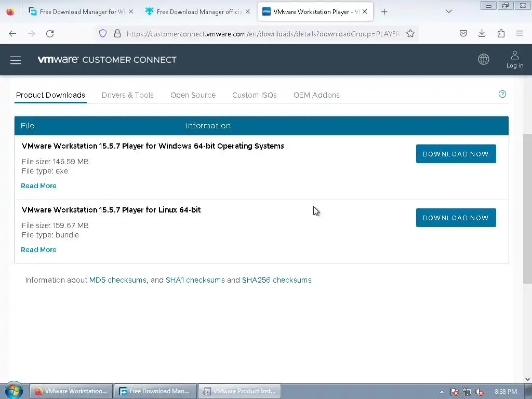
Task: Click the Action Center flag tray icon
Action: [x=454, y=392]
